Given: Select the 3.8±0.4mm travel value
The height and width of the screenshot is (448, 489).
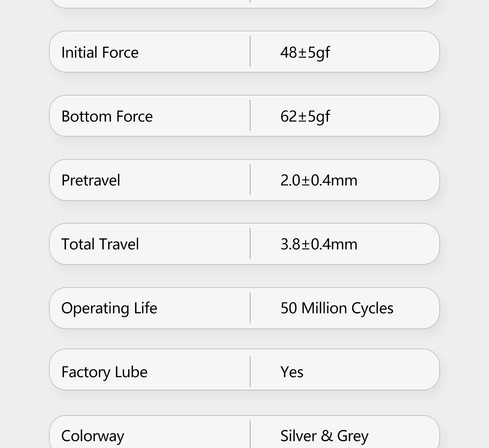Looking at the screenshot, I should coord(319,244).
